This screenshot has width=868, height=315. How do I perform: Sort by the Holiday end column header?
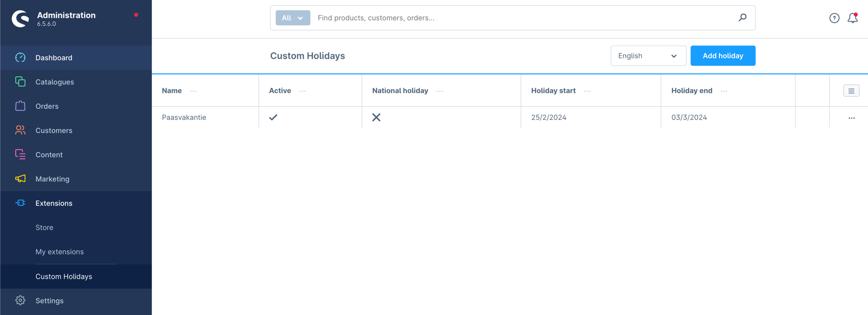[691, 91]
